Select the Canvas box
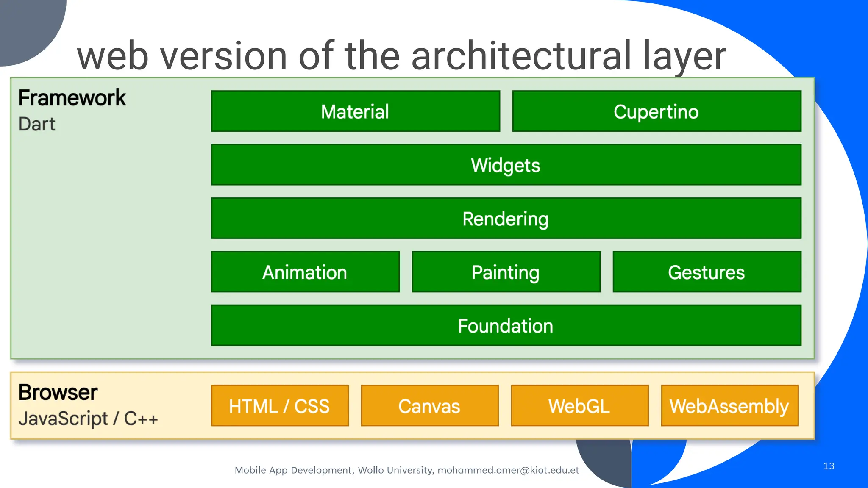The image size is (868, 488). coord(429,406)
